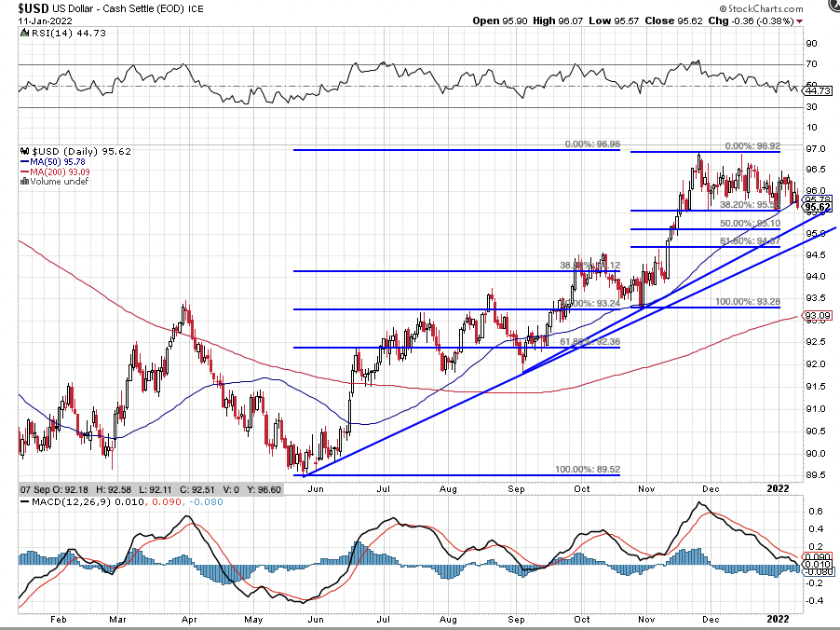Viewport: 840px width, 630px height.
Task: Click the 'Low 95.57' value in the header
Action: point(614,21)
